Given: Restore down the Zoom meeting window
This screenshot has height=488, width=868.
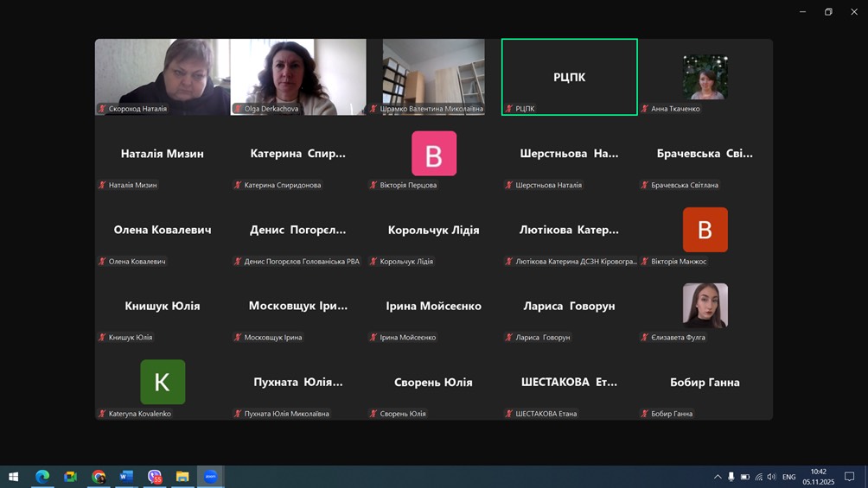Looking at the screenshot, I should [x=828, y=12].
